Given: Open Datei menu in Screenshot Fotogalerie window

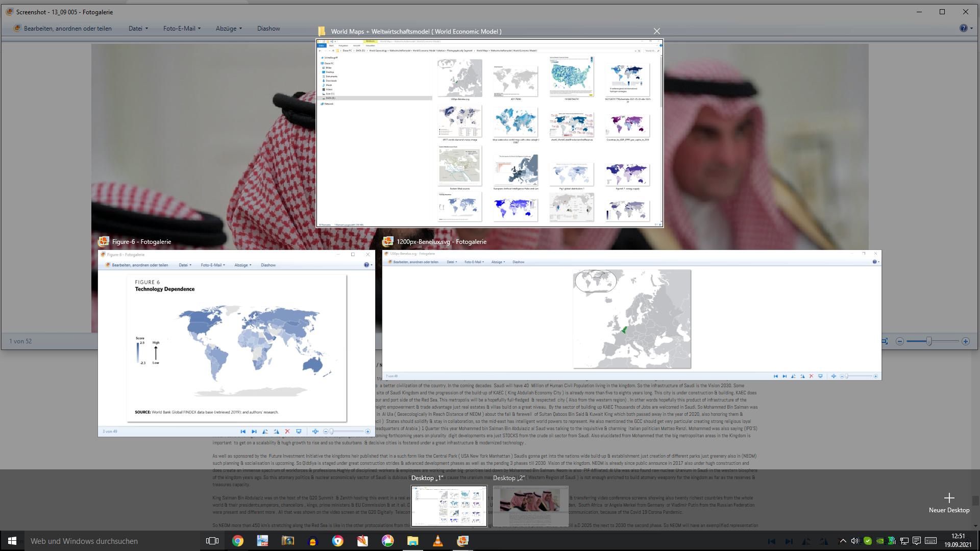Looking at the screenshot, I should [138, 29].
